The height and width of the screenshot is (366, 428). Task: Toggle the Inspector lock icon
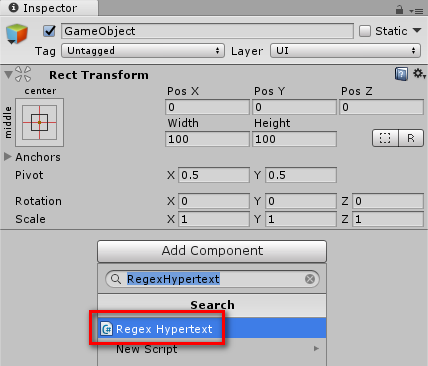pyautogui.click(x=399, y=10)
